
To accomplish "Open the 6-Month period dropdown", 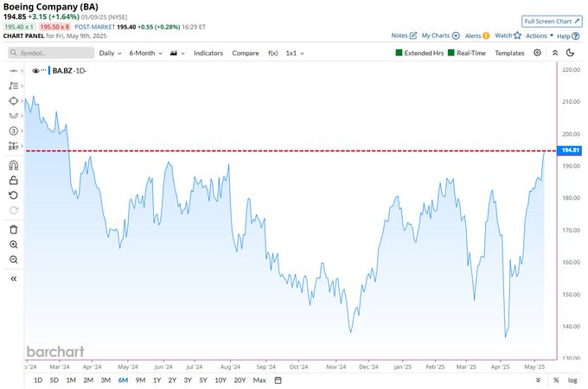I will tap(145, 54).
